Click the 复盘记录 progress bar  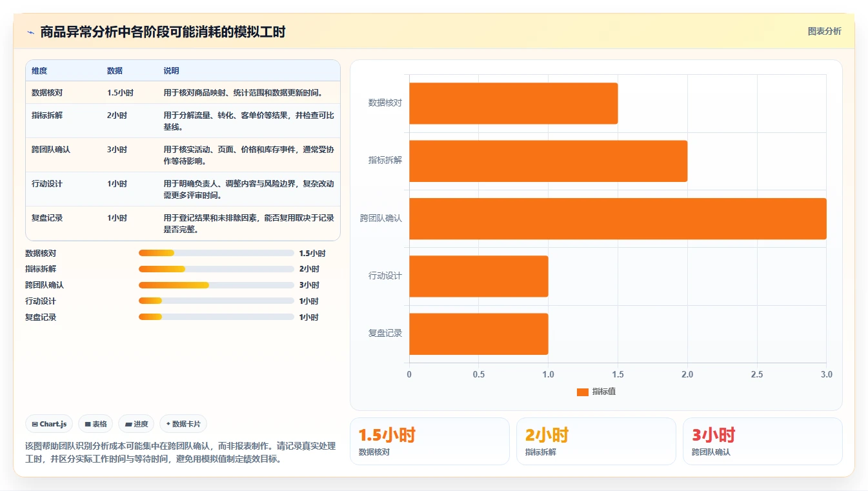[216, 317]
